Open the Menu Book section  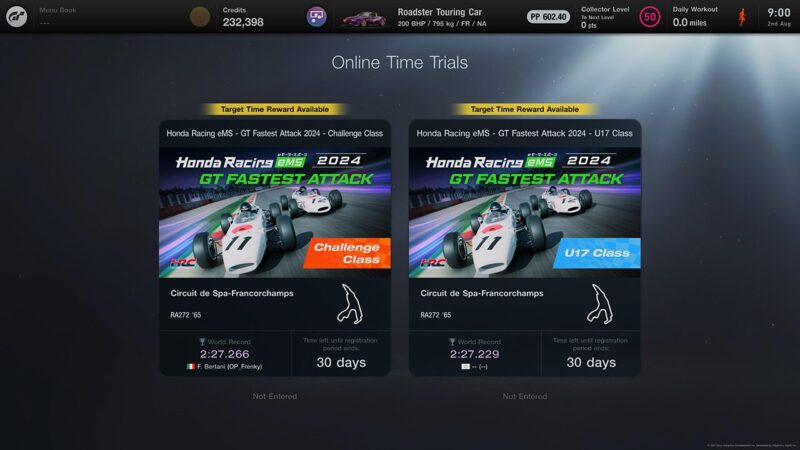pos(58,16)
